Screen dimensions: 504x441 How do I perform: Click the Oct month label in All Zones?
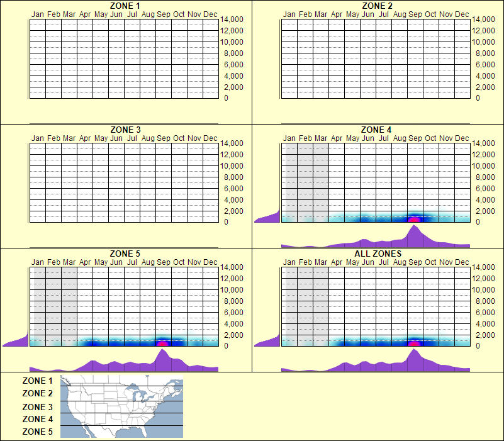[430, 262]
